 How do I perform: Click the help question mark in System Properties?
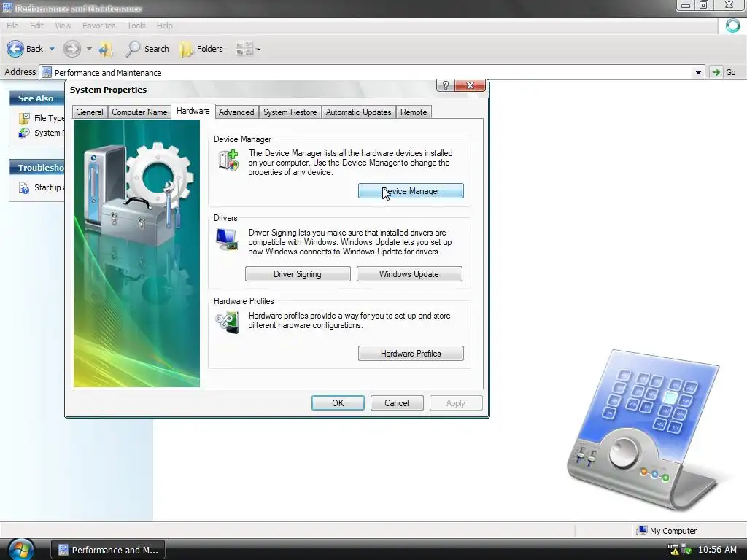point(445,85)
